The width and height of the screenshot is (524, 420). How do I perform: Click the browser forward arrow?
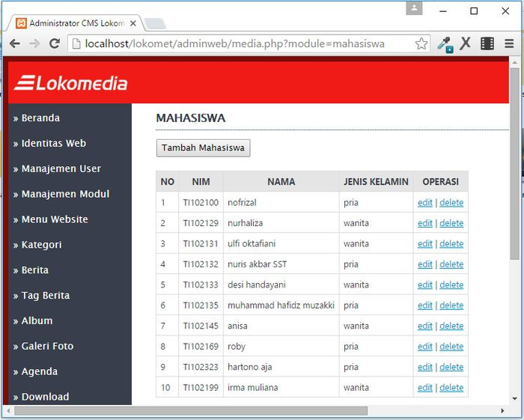click(34, 43)
